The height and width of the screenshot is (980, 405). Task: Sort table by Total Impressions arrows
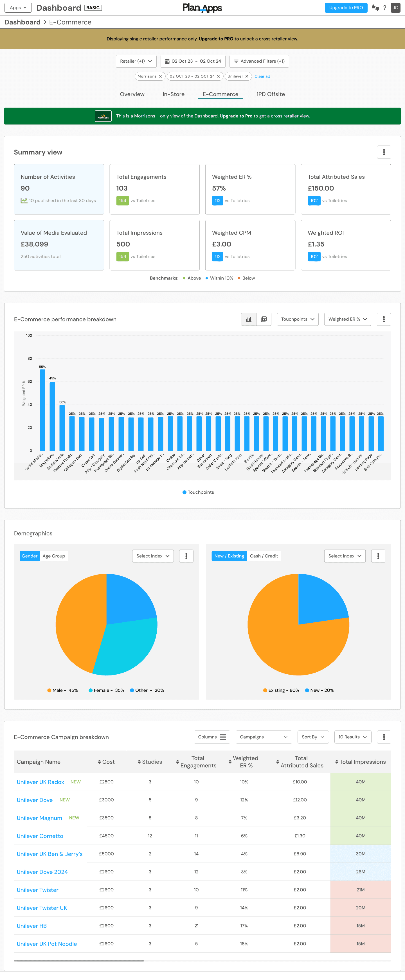(x=337, y=762)
